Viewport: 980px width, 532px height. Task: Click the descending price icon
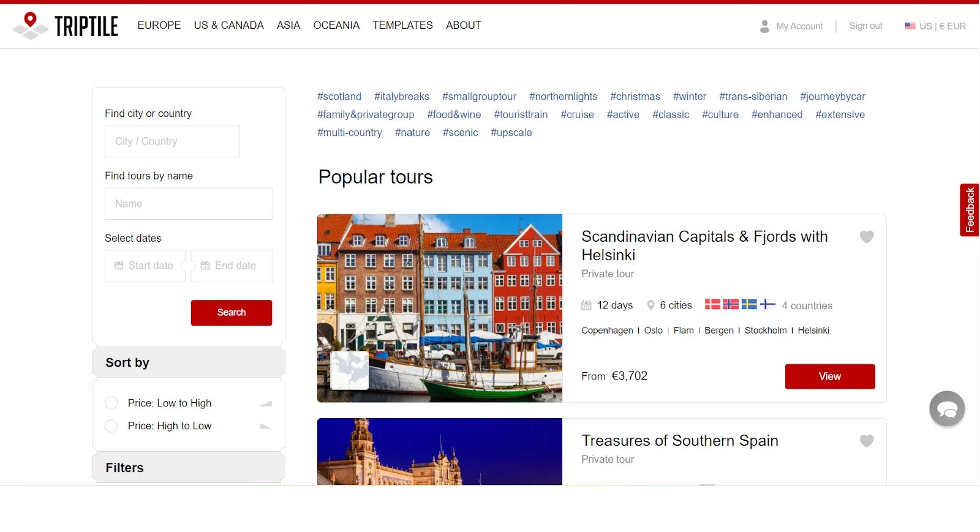click(x=266, y=426)
